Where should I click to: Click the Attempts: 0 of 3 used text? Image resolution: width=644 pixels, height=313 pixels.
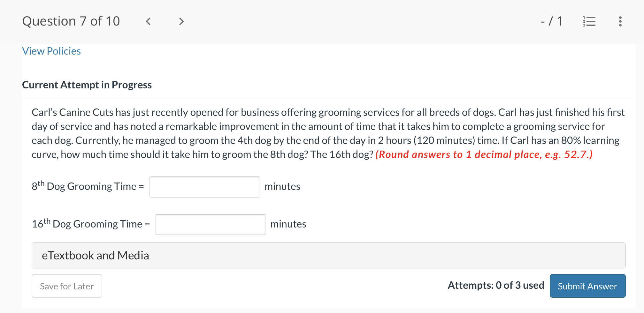tap(496, 285)
